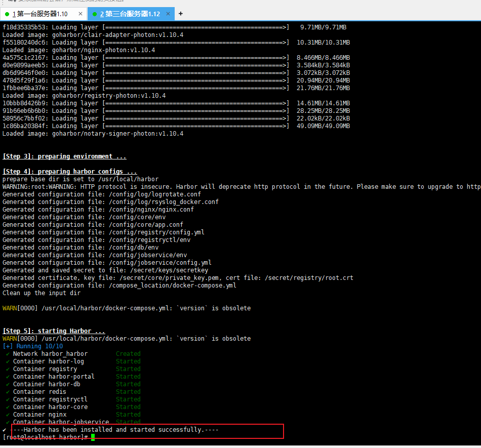Screen dimensions: 481x448
Task: Click line 'Clean up the input dir'
Action: [42, 293]
